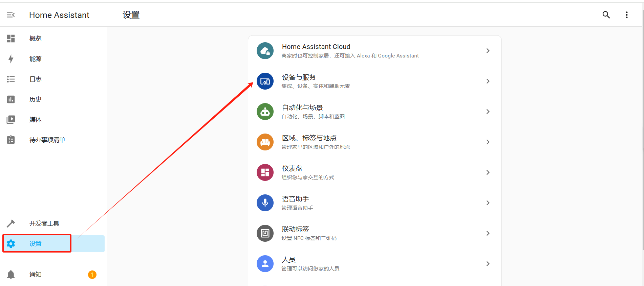Expand the 人员 row chevron
Viewport: 644px width, 286px height.
[x=488, y=264]
